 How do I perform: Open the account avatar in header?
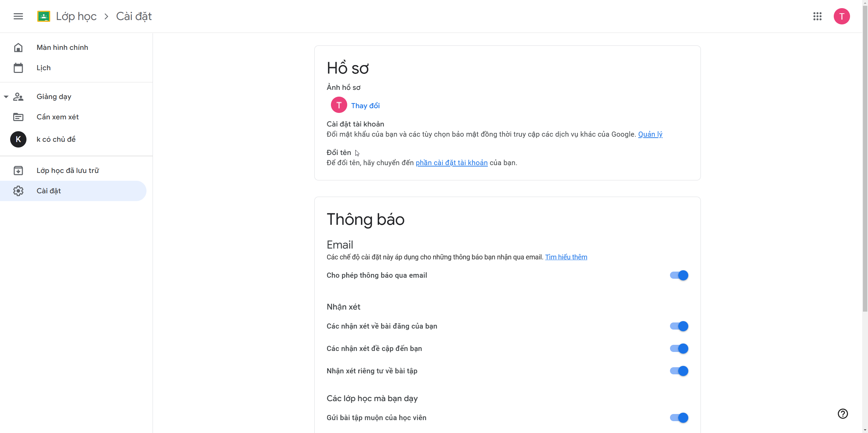(x=842, y=16)
